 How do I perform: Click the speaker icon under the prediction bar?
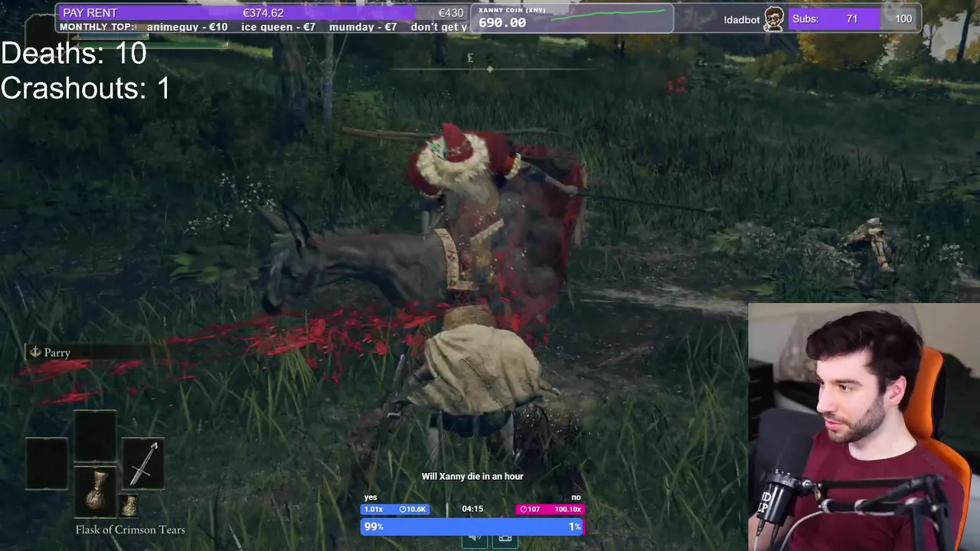475,537
